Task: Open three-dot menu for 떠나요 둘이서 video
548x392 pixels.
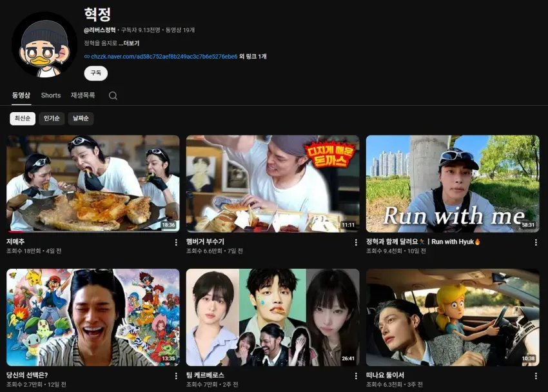Action: point(536,376)
